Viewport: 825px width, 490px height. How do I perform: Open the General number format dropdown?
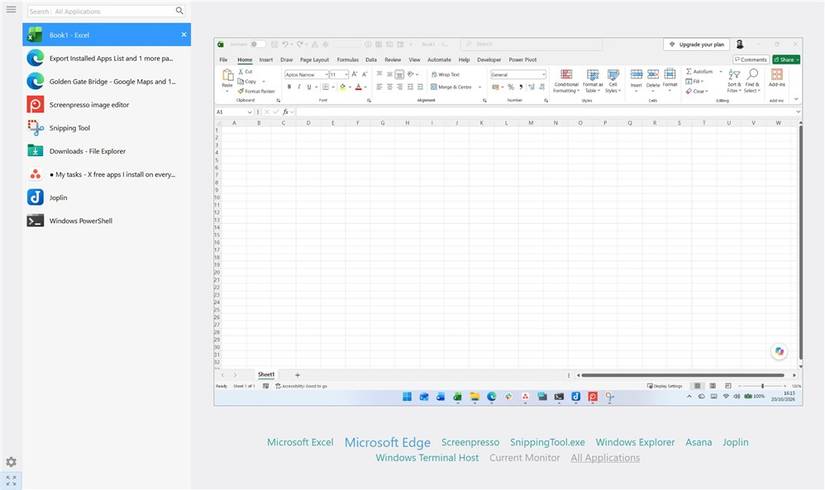click(x=544, y=75)
